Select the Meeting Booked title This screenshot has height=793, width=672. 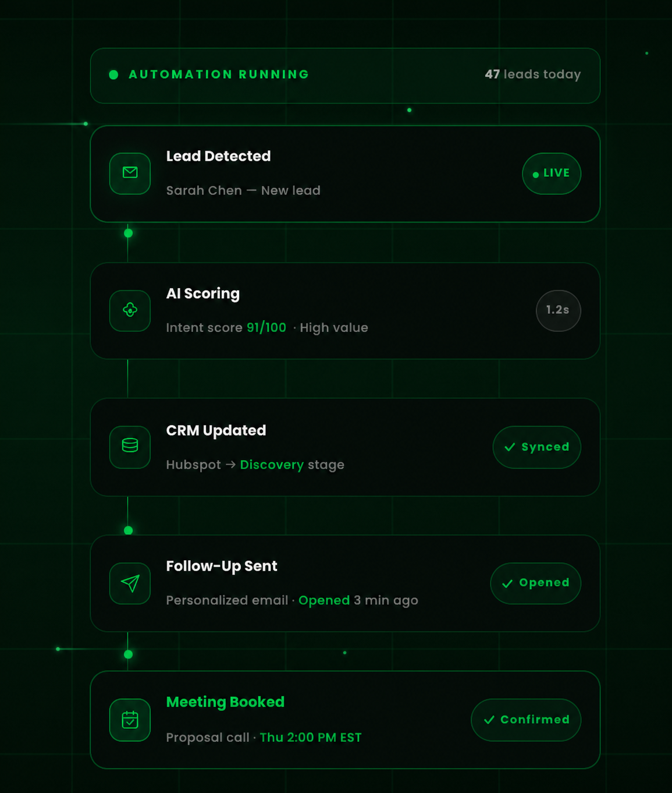[x=225, y=702]
